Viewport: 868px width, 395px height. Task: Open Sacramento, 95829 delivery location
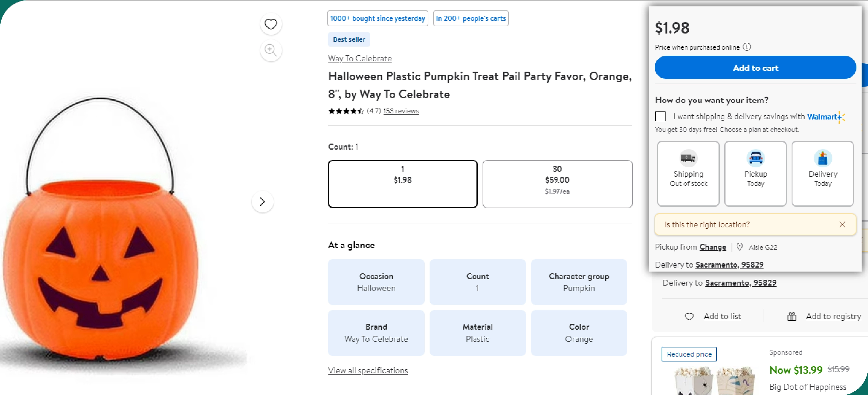pyautogui.click(x=729, y=265)
